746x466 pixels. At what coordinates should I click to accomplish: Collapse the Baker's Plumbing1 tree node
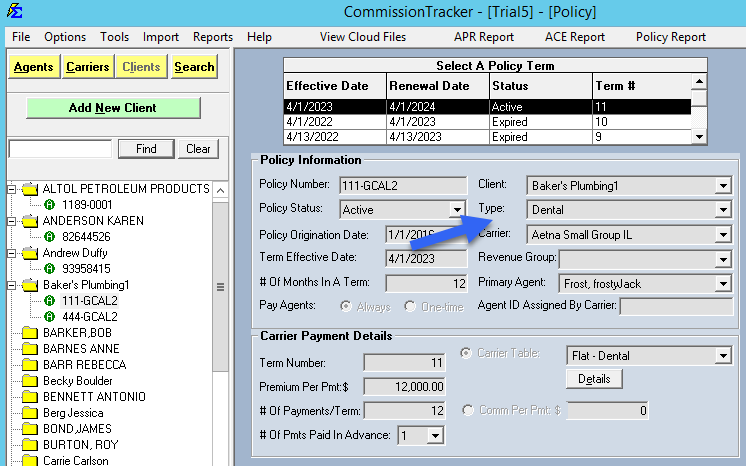tap(13, 285)
